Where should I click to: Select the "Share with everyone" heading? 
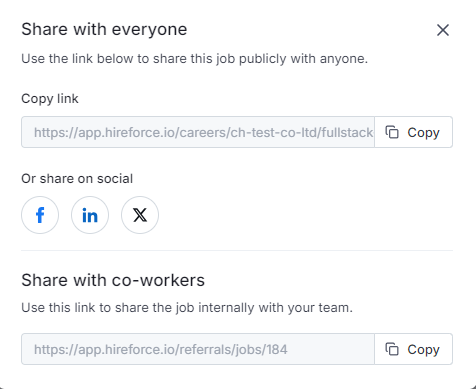104,29
